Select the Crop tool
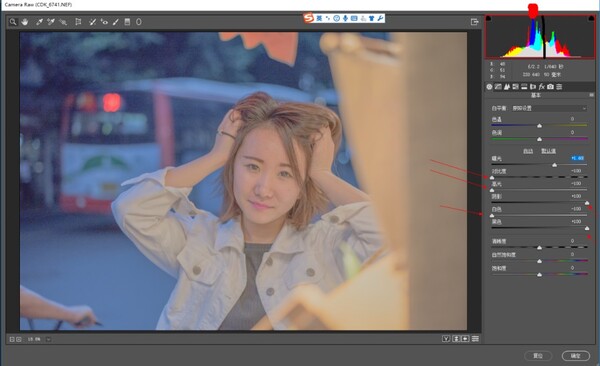600x366 pixels. coord(78,22)
